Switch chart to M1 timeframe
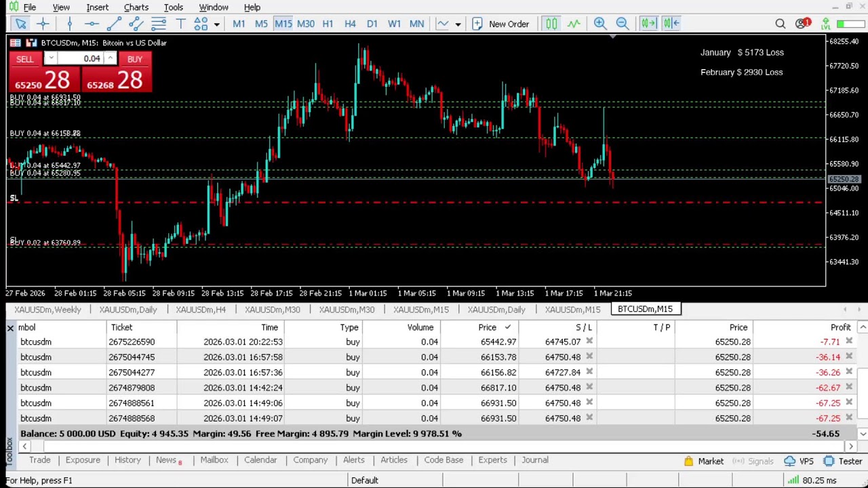The width and height of the screenshot is (868, 488). tap(239, 24)
